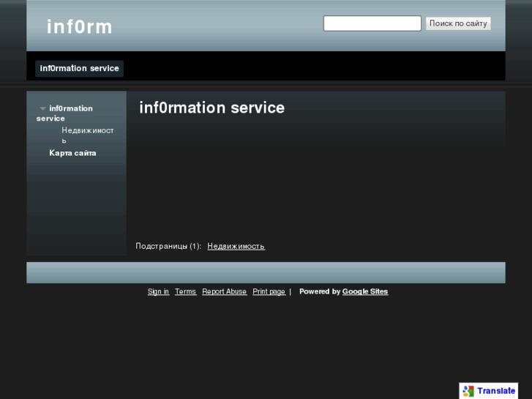Image resolution: width=532 pixels, height=399 pixels.
Task: Open the Translate widget link
Action: click(496, 391)
